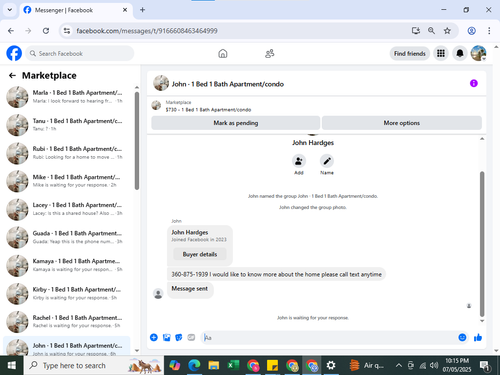This screenshot has height=375, width=500.
Task: Open the Guada conversation
Action: click(67, 237)
